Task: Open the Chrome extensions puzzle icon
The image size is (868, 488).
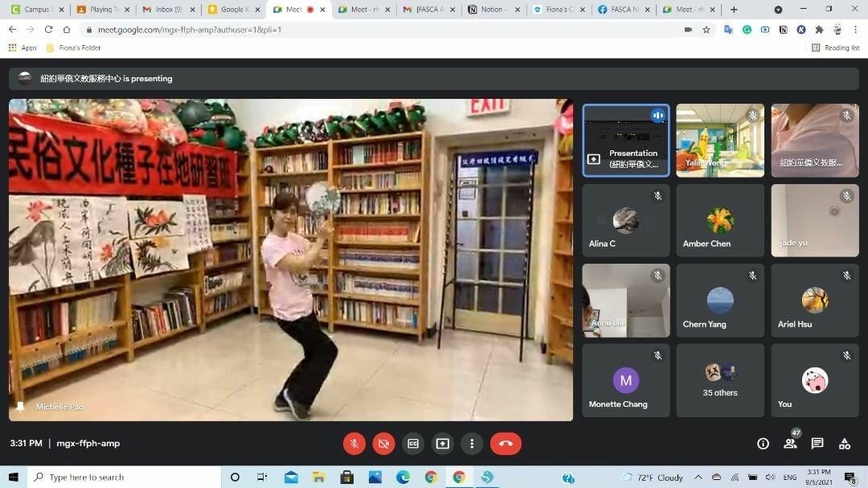Action: click(x=819, y=30)
